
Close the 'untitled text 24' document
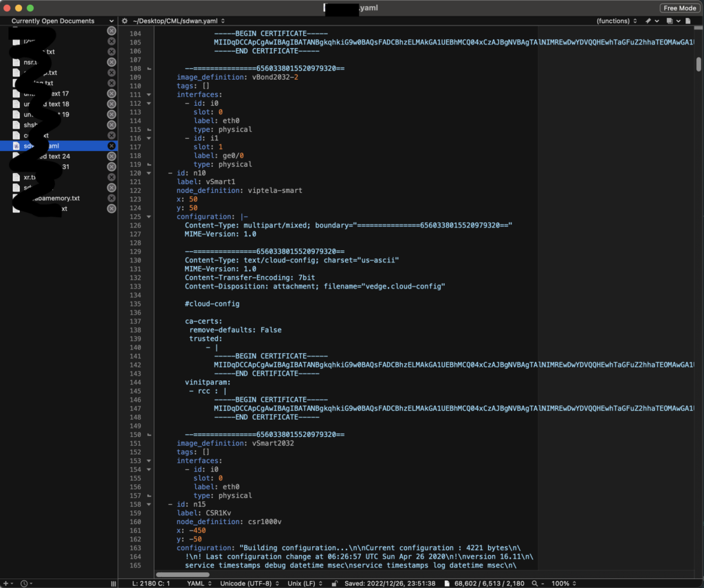pyautogui.click(x=111, y=156)
